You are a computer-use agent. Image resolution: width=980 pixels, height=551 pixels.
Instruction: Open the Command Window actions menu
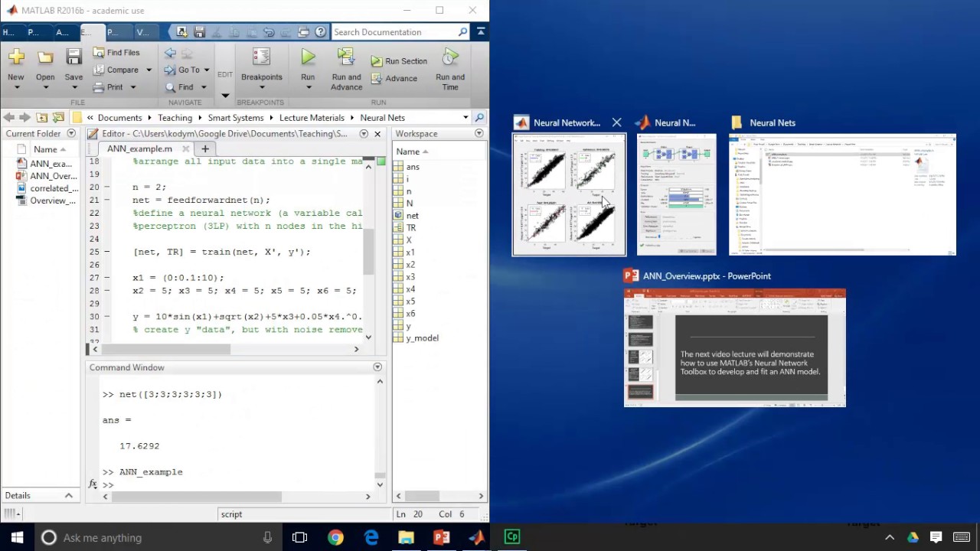pos(377,367)
